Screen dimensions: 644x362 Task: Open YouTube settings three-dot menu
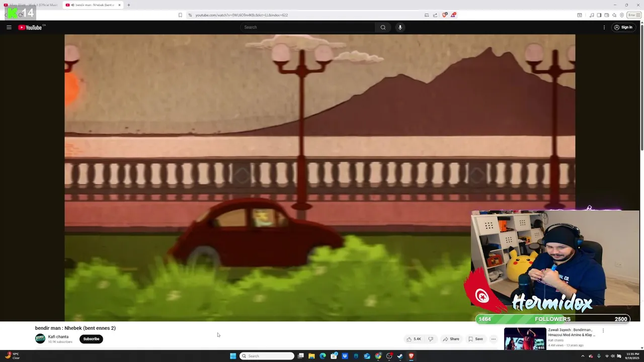[604, 27]
